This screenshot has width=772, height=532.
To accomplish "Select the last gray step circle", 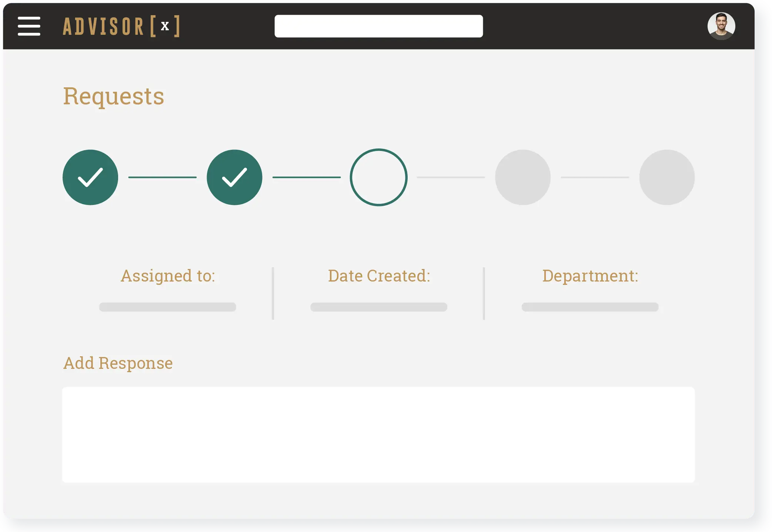I will [666, 177].
